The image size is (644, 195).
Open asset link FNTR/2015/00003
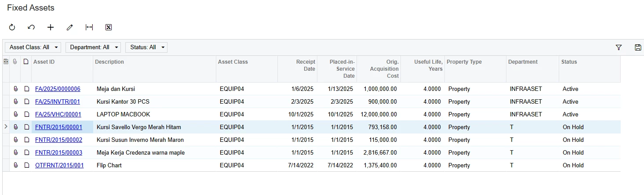coord(58,153)
